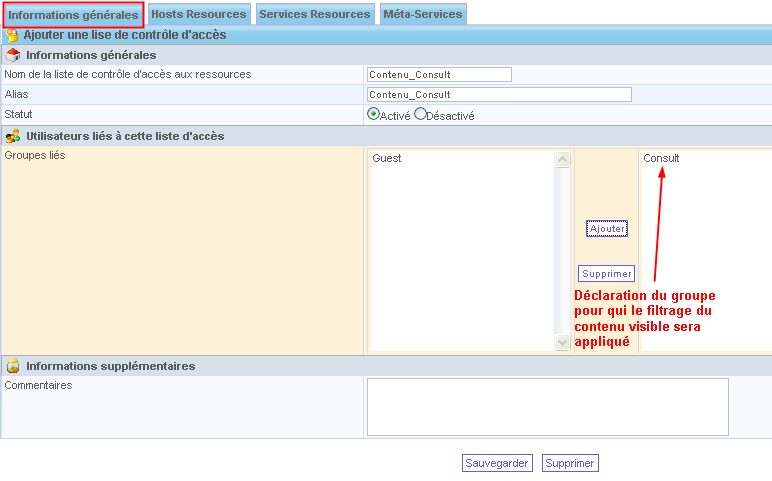Click the house icon next to Informations générales
Viewport: 772px width, 481px height.
[x=13, y=55]
